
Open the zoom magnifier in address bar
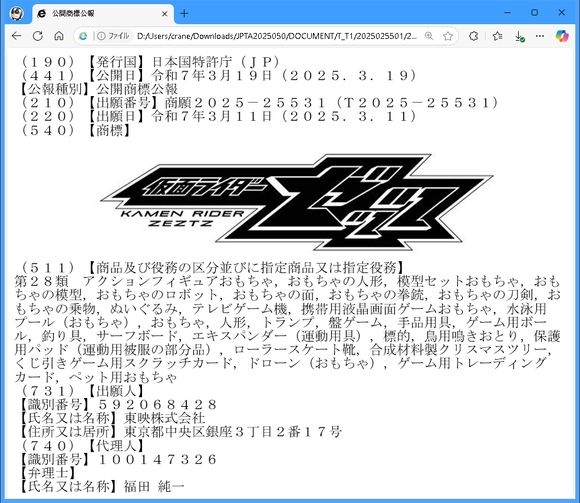coord(429,36)
